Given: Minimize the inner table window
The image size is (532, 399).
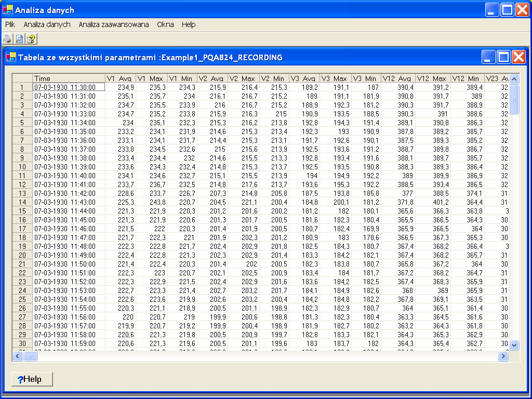Looking at the screenshot, I should [x=488, y=57].
